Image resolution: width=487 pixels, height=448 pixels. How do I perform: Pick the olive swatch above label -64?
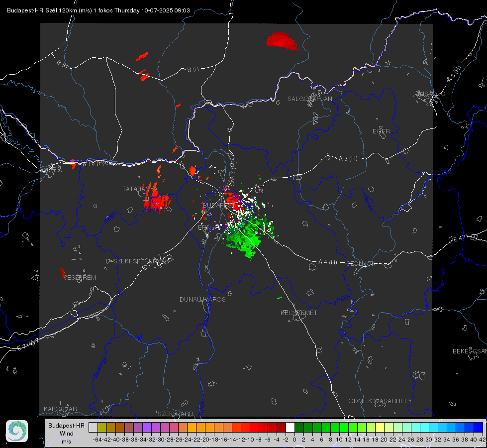pos(102,427)
